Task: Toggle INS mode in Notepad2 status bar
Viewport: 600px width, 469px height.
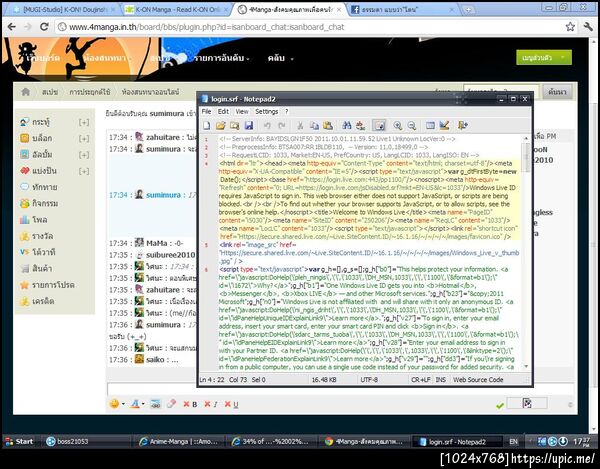Action: coord(440,379)
